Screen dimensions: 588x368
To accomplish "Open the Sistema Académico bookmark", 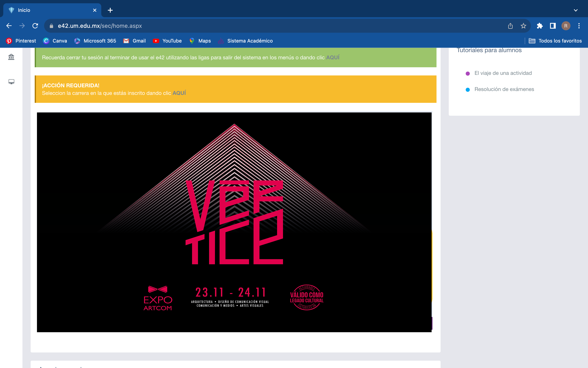I will click(245, 41).
